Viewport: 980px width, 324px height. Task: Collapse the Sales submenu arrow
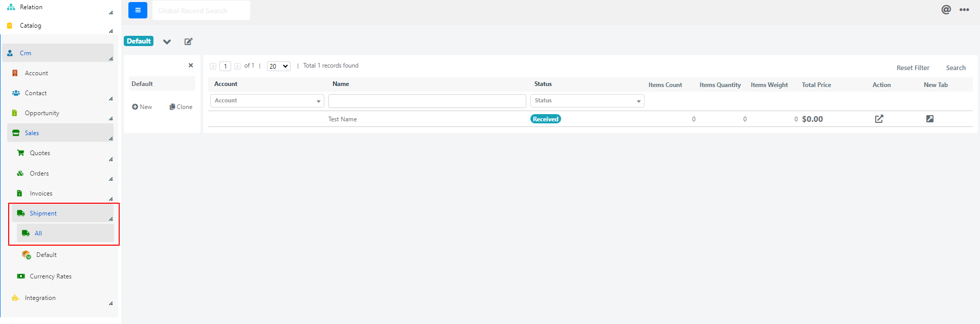111,138
